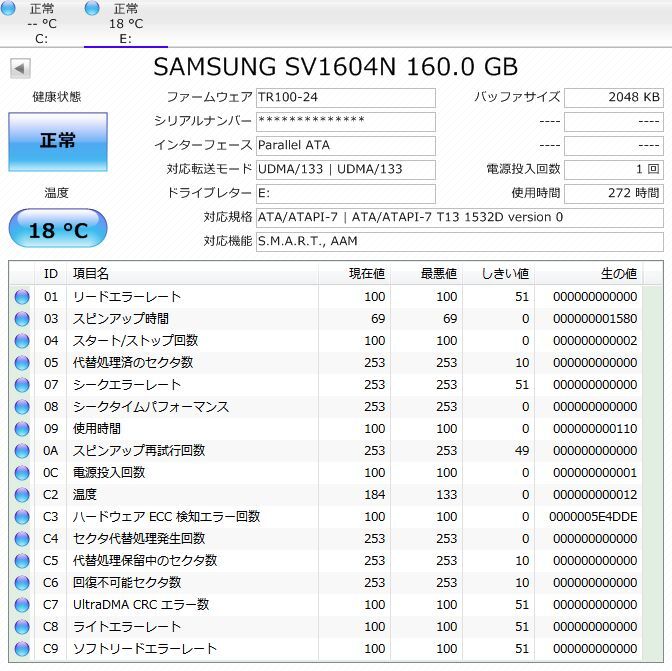Click status icon for ソフトリードエラーレート row
This screenshot has height=671, width=672.
point(22,649)
